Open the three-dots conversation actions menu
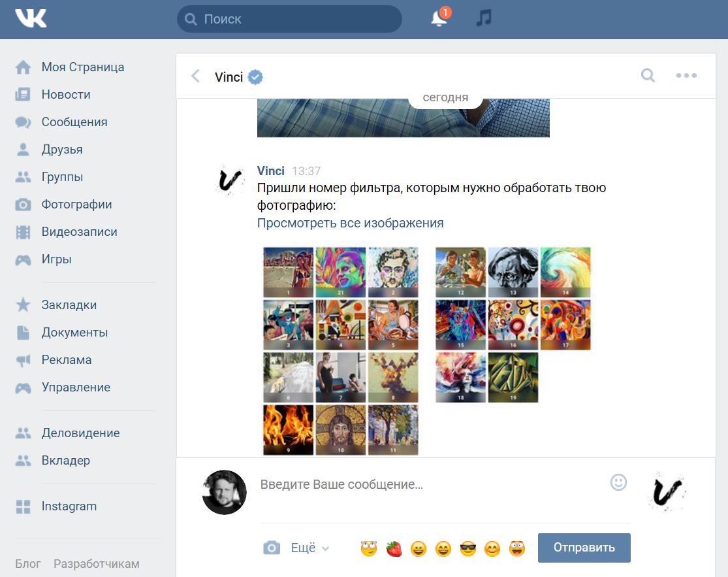The height and width of the screenshot is (577, 728). pos(686,76)
